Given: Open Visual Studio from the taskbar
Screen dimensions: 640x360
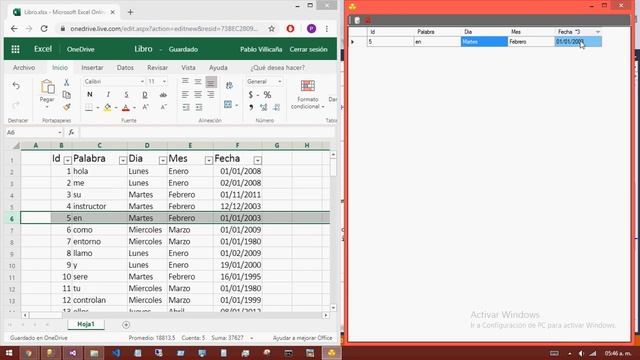Looking at the screenshot, I should pyautogui.click(x=73, y=353).
